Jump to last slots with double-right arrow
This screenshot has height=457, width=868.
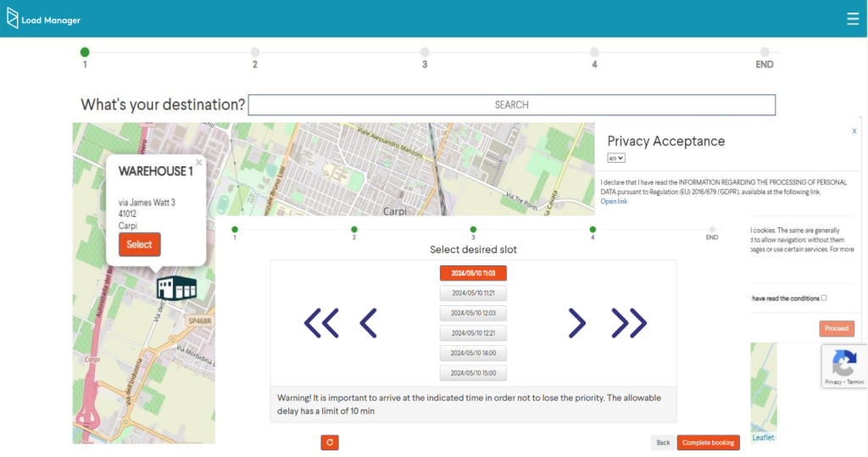point(629,323)
